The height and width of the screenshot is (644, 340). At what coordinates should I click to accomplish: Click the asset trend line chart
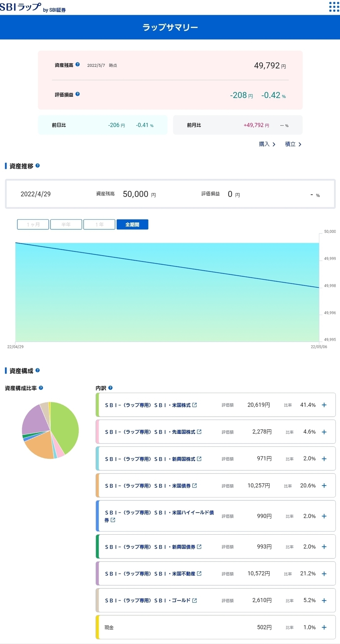click(x=167, y=292)
